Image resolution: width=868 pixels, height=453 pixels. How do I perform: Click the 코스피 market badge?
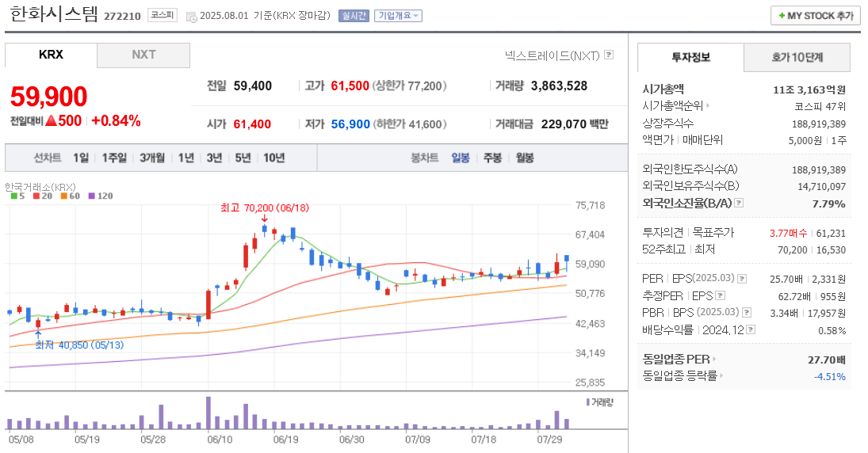click(163, 16)
